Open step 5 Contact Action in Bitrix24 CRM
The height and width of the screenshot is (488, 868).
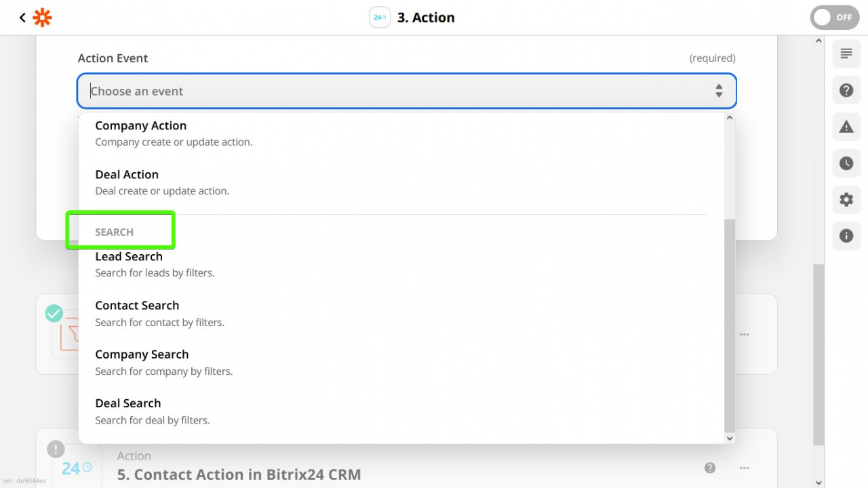click(x=239, y=474)
